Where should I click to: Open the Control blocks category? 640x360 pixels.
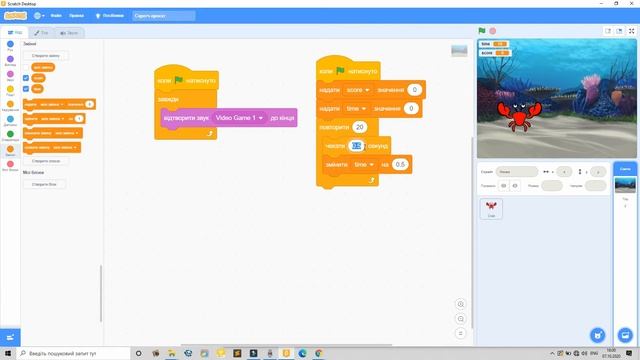(x=10, y=104)
